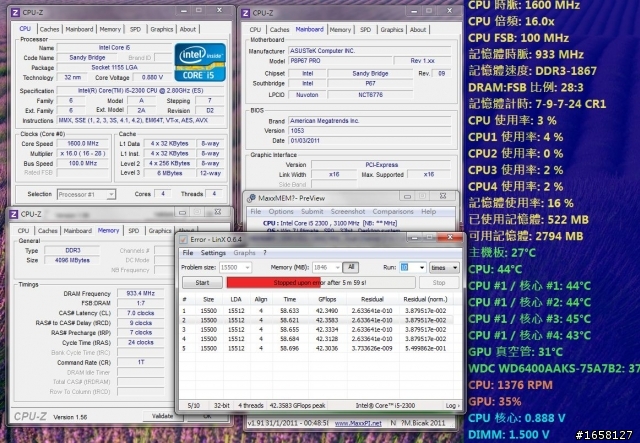Click the BIOS Version 1053 field
640x443 pixels.
coord(370,131)
